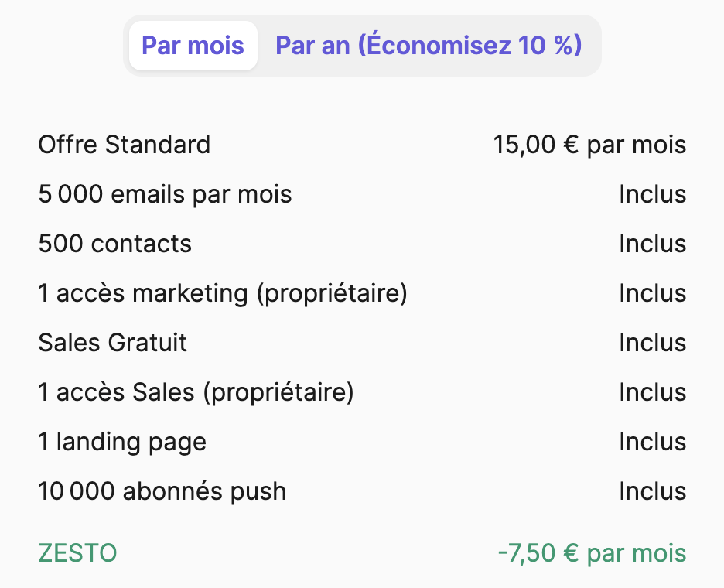Click the "10 000 abonnés push" line
Viewport: 724px width, 588px height.
162,491
